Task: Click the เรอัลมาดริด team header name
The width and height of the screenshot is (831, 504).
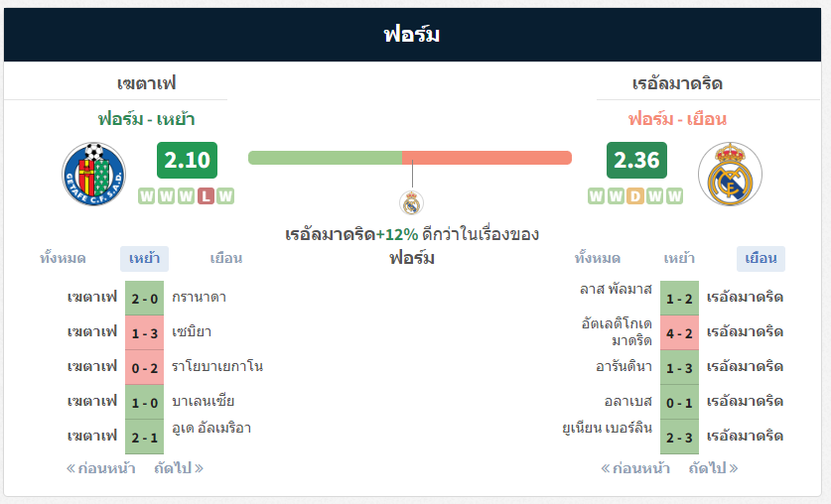Action: coord(677,83)
